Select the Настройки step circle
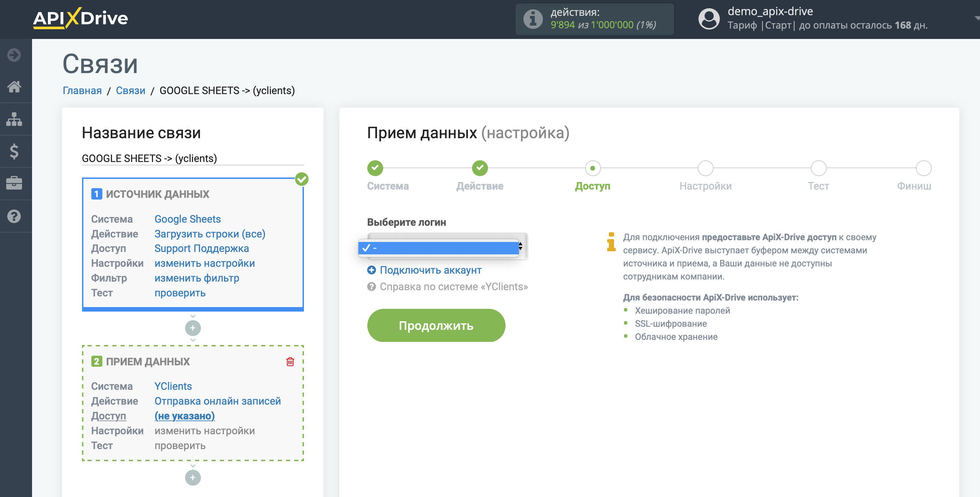This screenshot has height=497, width=980. pos(705,168)
